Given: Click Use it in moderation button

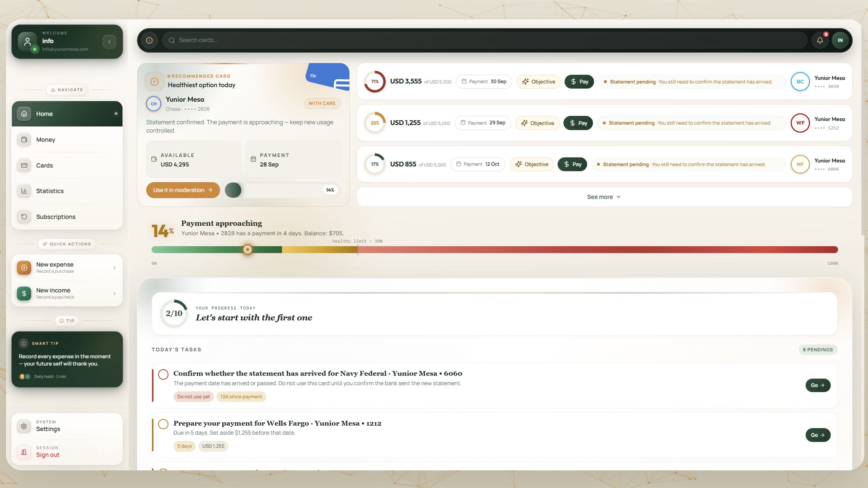Looking at the screenshot, I should click(183, 190).
